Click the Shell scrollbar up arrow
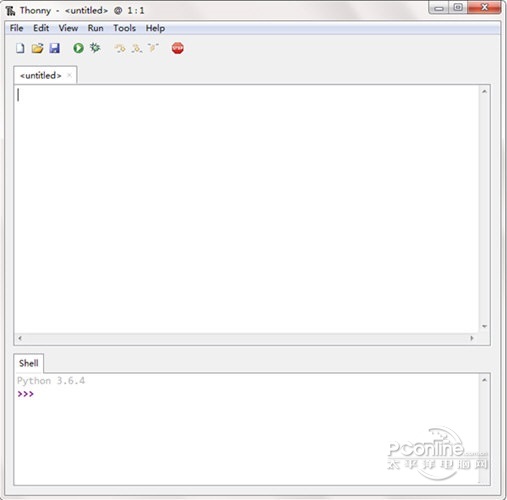 tap(484, 380)
